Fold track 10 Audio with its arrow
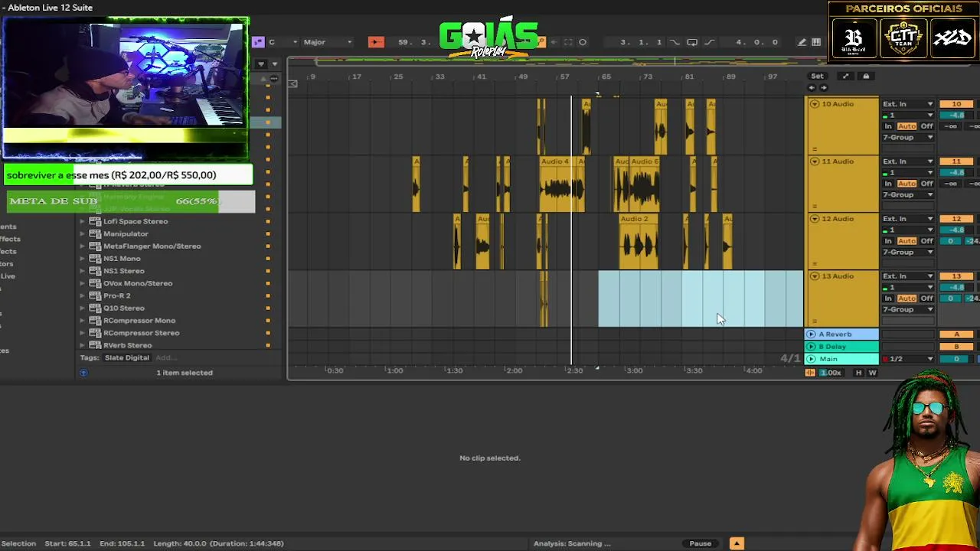The height and width of the screenshot is (551, 980). (814, 104)
